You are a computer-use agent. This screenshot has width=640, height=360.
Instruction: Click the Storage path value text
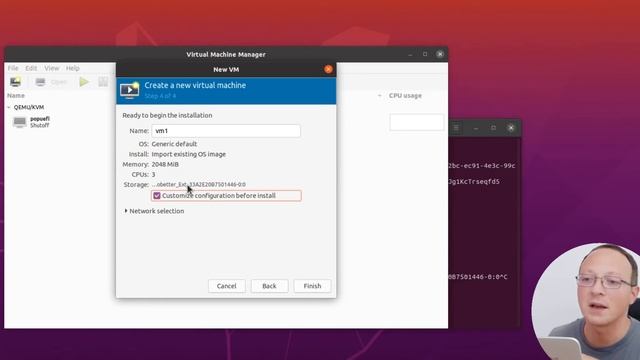click(199, 184)
